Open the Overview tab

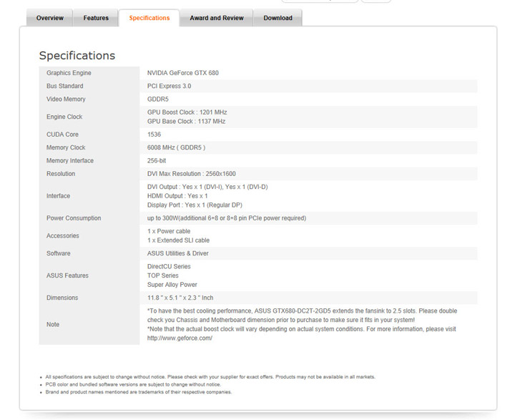tap(49, 18)
